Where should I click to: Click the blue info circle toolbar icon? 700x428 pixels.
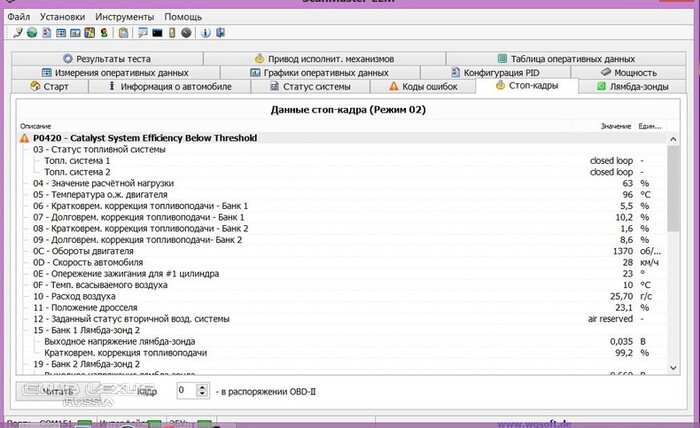pos(205,33)
